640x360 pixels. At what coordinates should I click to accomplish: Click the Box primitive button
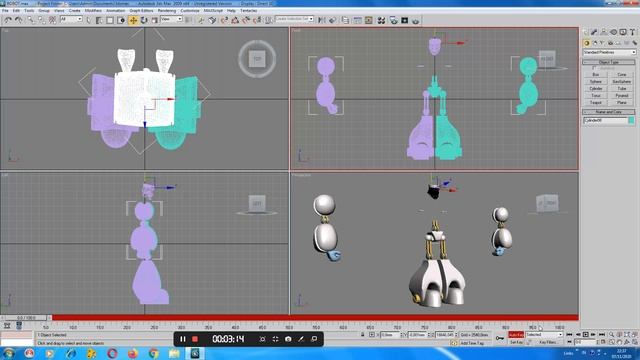point(596,75)
